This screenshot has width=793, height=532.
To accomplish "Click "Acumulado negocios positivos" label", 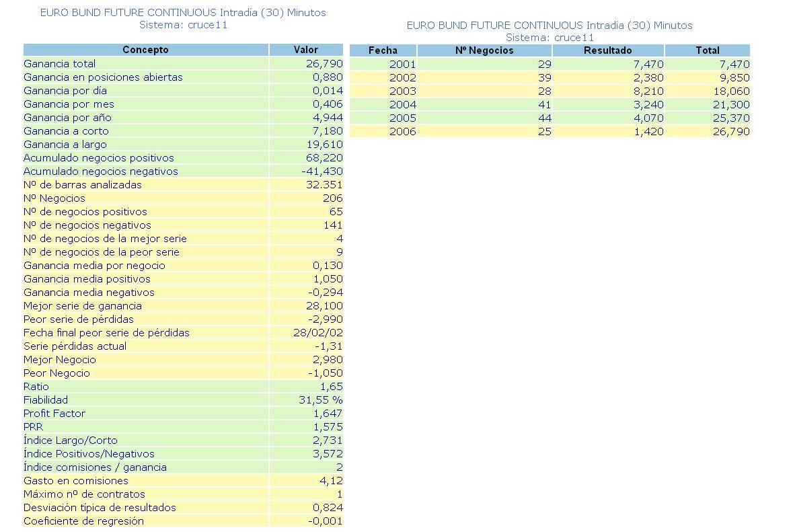I will pos(99,158).
